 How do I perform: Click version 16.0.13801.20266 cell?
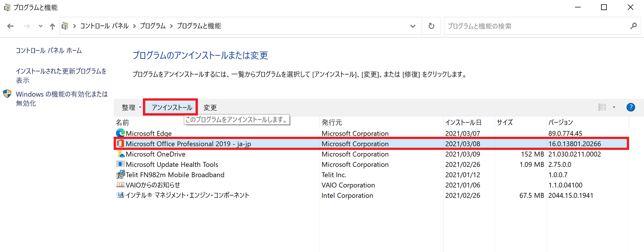tap(575, 144)
